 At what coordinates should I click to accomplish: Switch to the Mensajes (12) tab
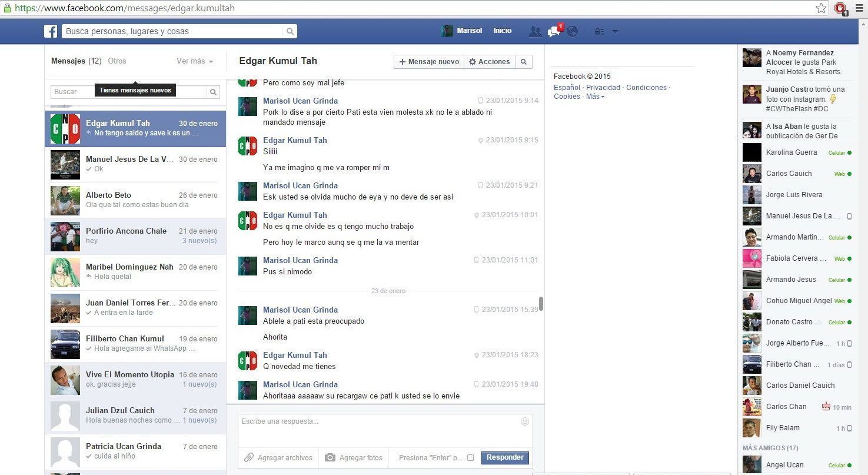pyautogui.click(x=77, y=61)
